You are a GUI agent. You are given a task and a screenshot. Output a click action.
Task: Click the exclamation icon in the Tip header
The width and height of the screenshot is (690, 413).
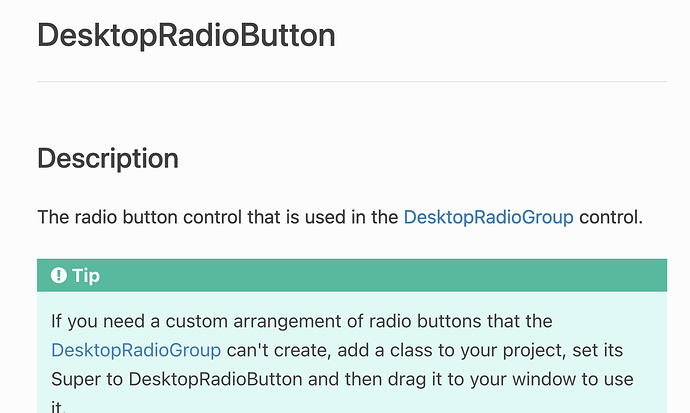click(59, 275)
